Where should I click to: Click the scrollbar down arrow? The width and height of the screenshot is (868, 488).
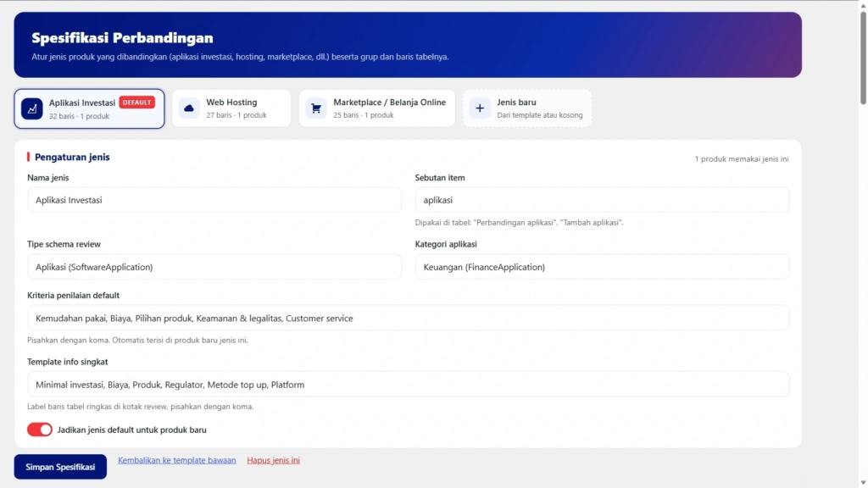point(863,484)
